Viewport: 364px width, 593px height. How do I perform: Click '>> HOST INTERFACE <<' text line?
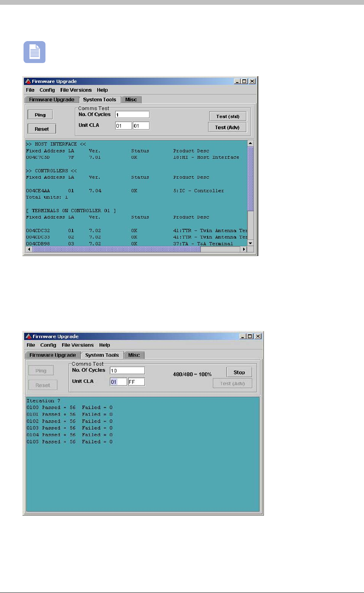click(56, 144)
